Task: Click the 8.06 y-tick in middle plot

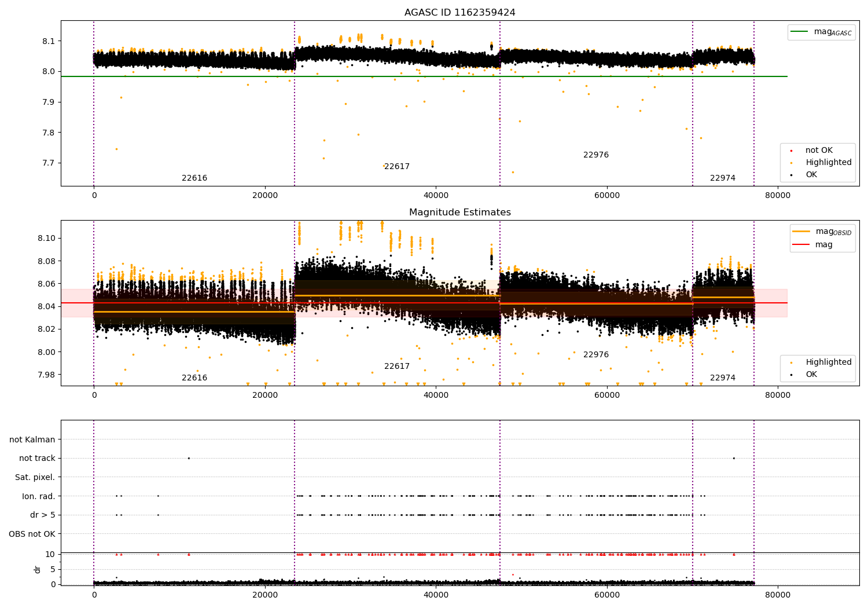Action: (x=46, y=284)
